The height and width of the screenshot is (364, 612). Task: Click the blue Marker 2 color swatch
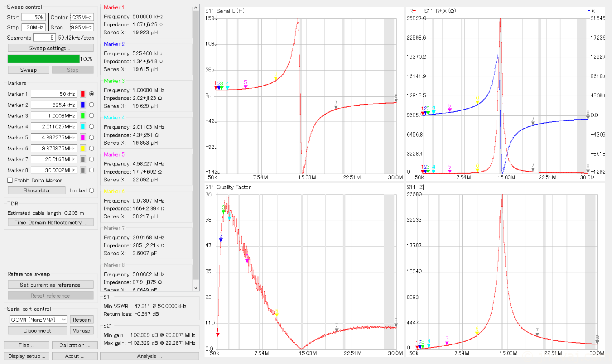(x=83, y=105)
